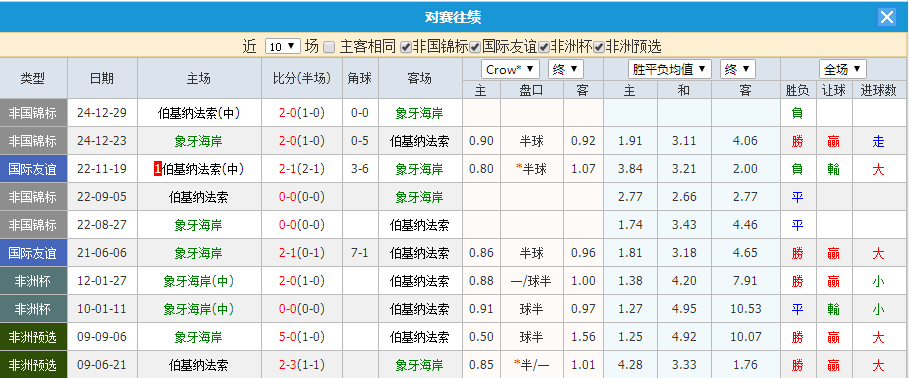Click the 角球 column header

(x=360, y=78)
